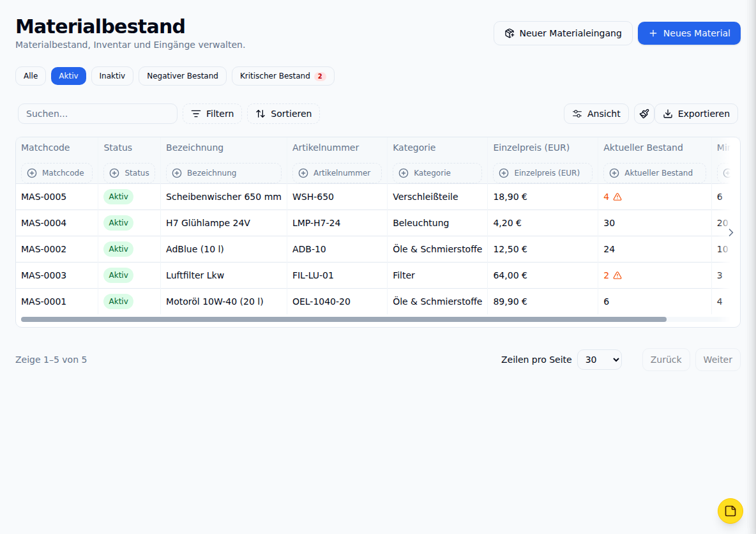
Task: Click article number WSH-650
Action: [x=313, y=197]
